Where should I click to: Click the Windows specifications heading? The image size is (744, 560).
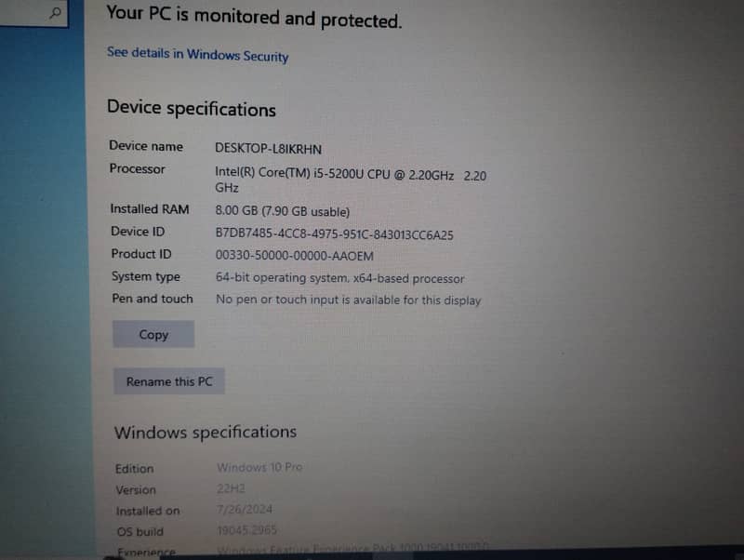[x=205, y=432]
